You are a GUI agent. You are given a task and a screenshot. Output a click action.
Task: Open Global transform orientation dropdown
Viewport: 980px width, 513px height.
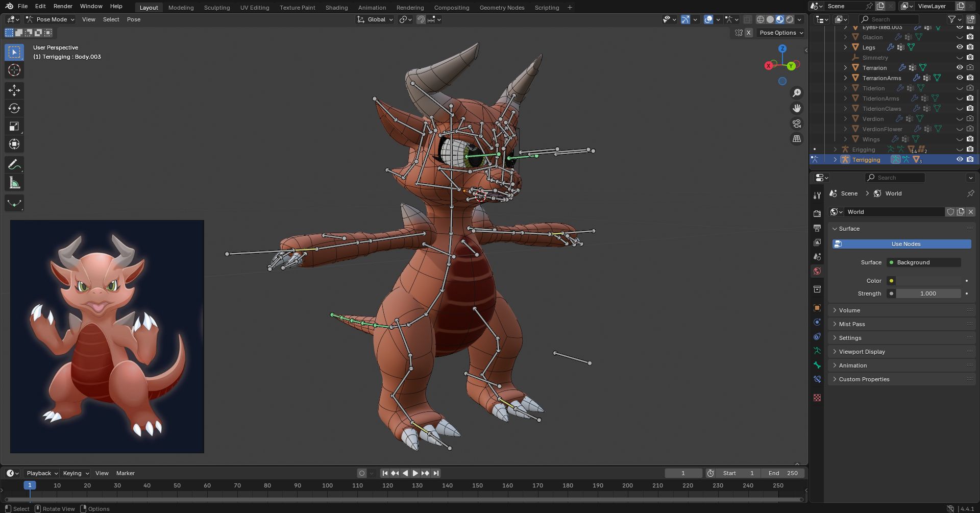coord(376,19)
